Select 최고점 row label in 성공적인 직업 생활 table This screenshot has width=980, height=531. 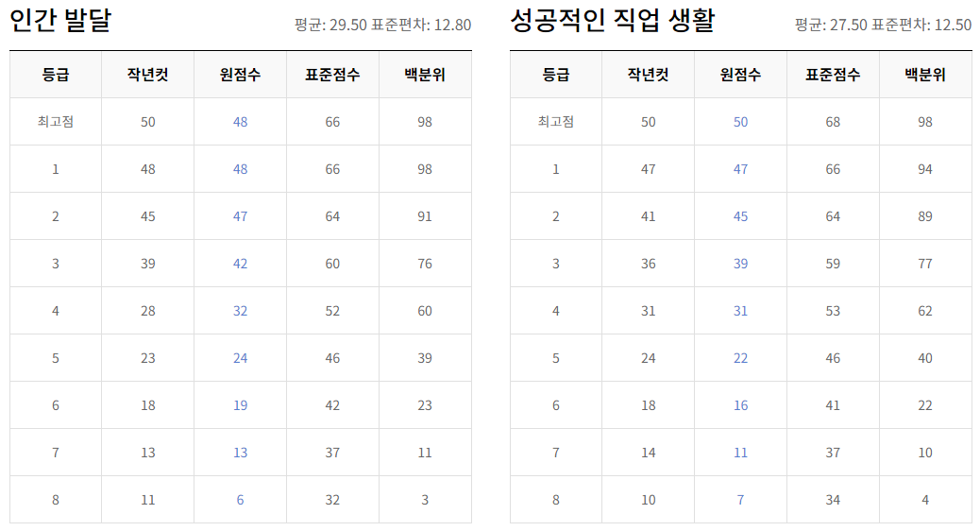pos(556,122)
